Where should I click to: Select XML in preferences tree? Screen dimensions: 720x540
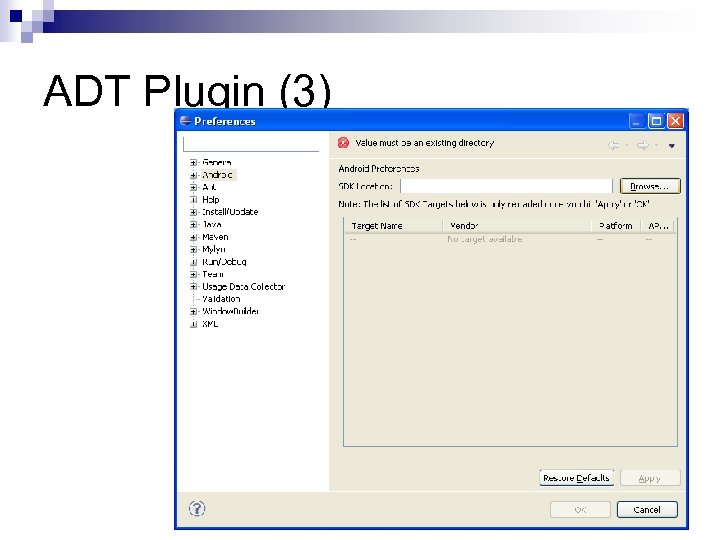210,324
